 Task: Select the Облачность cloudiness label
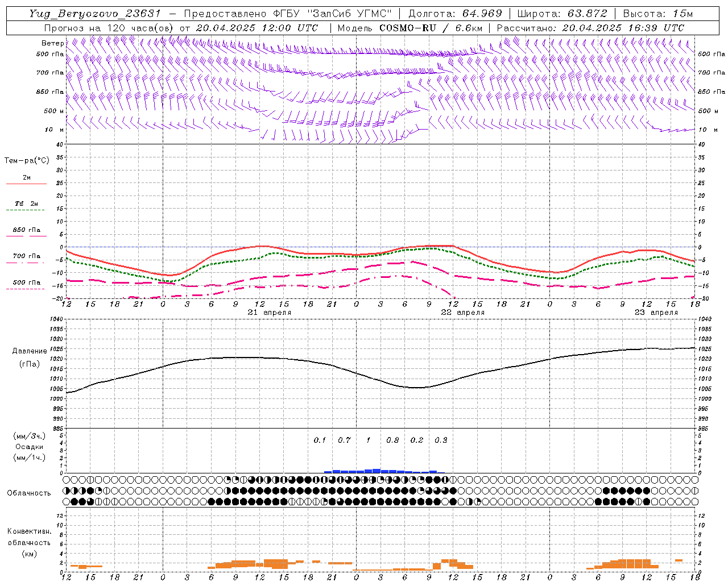pos(29,493)
